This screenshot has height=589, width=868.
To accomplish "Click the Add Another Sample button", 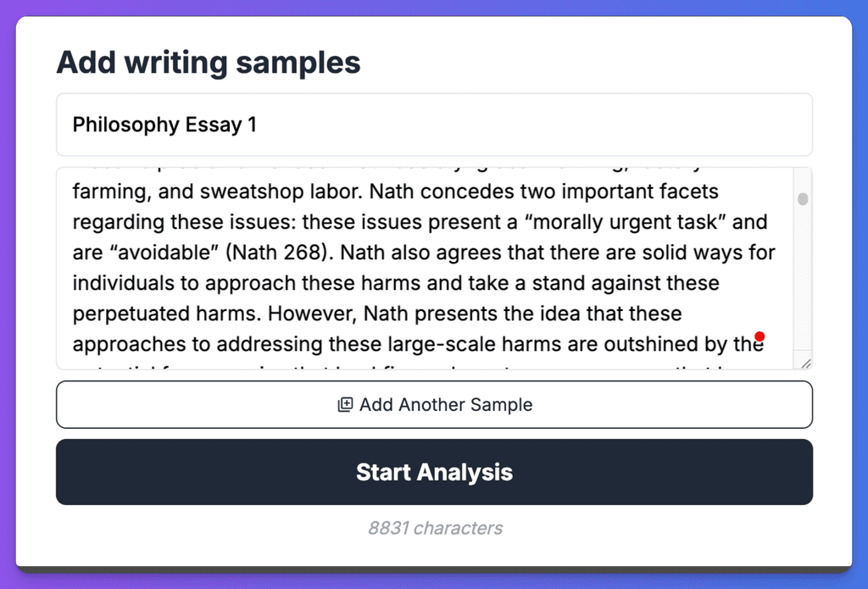I will (x=434, y=404).
